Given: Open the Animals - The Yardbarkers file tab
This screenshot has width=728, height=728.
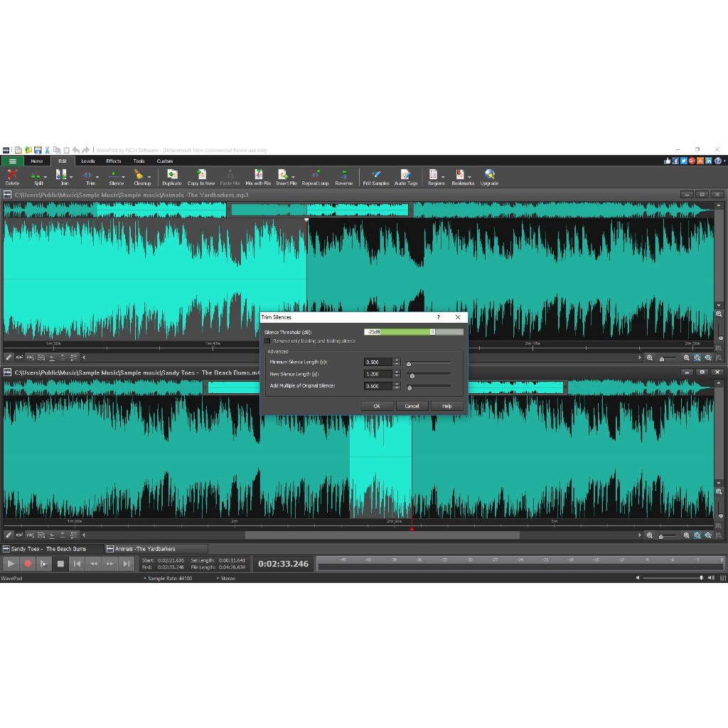Looking at the screenshot, I should pos(145,549).
